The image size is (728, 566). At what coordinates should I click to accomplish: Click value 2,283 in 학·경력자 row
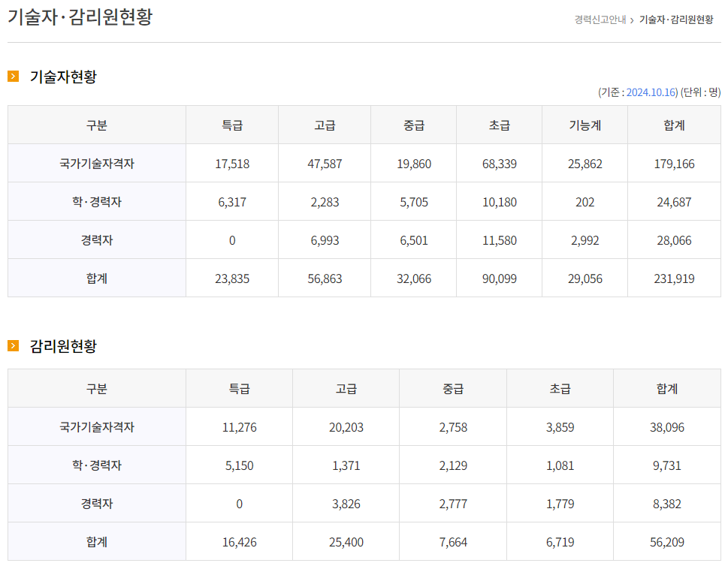(325, 202)
